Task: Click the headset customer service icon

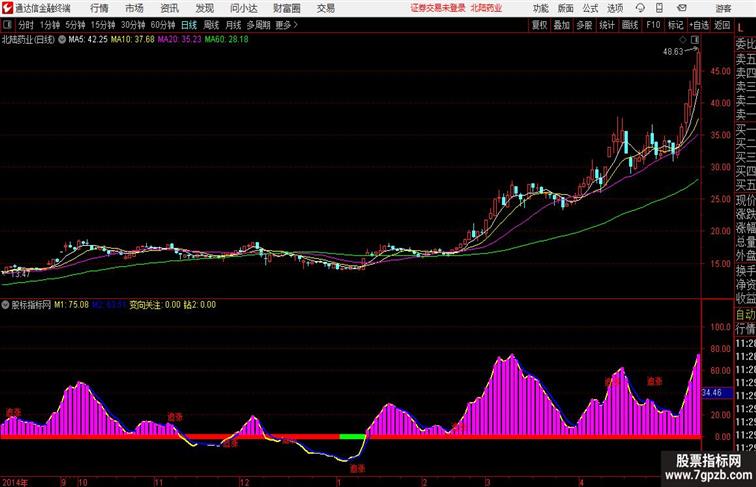Action: pyautogui.click(x=640, y=8)
